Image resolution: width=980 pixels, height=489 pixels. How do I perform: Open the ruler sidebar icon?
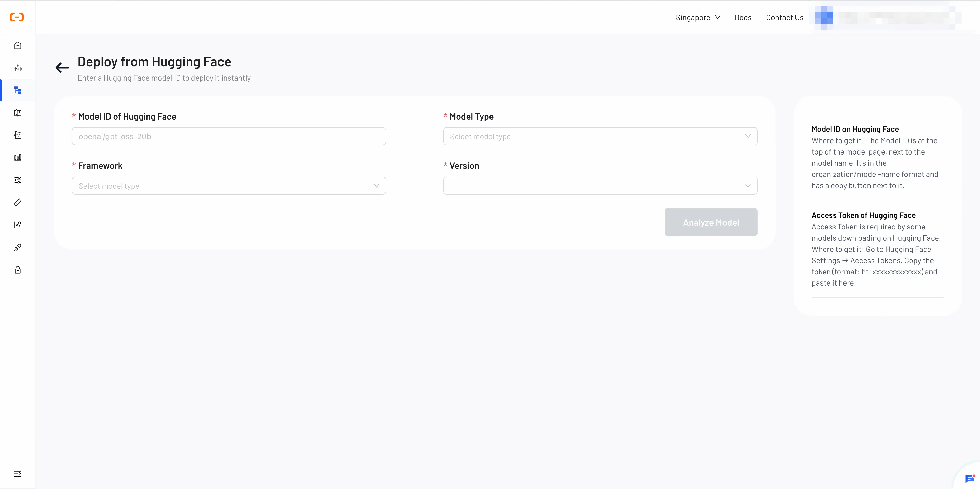point(18,202)
